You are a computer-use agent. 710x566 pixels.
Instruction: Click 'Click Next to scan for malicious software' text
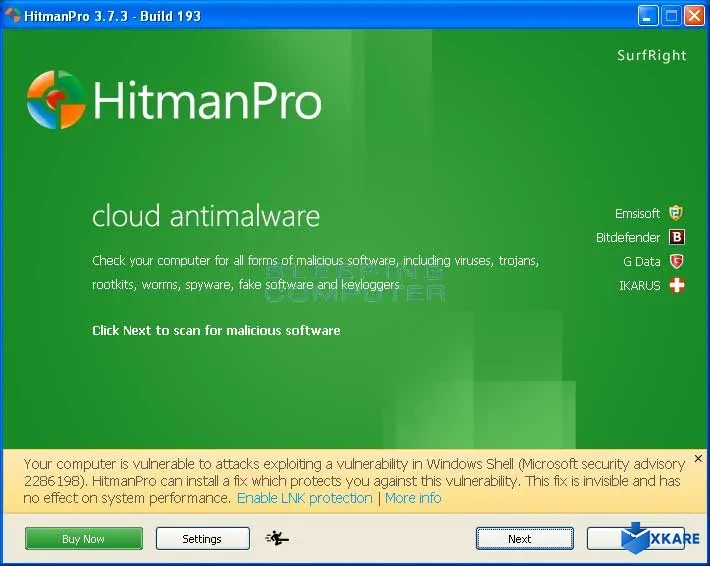216,331
